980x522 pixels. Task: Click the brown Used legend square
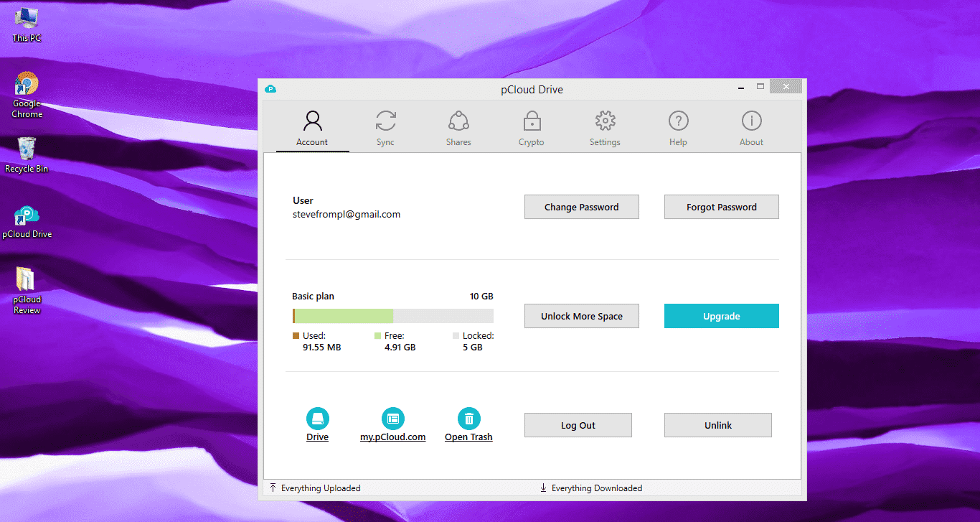pyautogui.click(x=296, y=335)
